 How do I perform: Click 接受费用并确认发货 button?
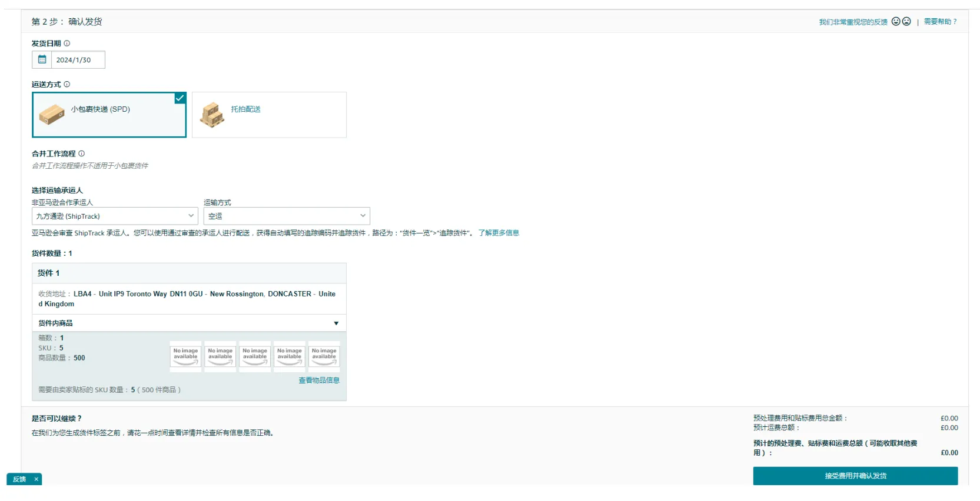coord(855,476)
